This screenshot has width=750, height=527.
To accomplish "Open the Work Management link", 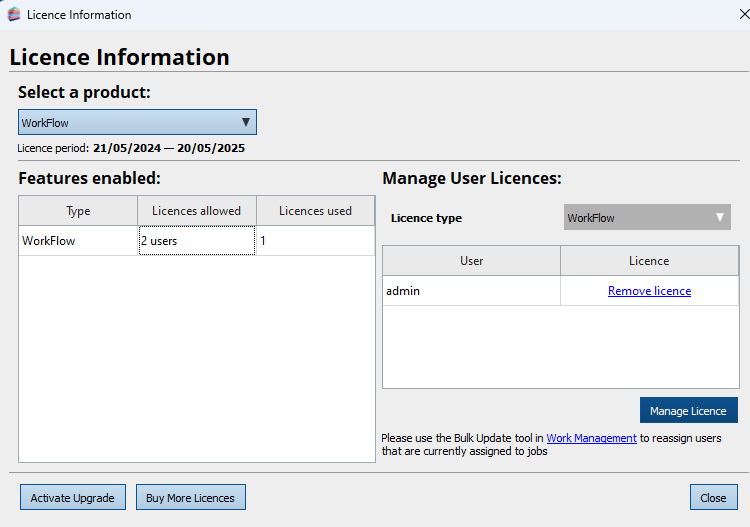I will pyautogui.click(x=591, y=438).
